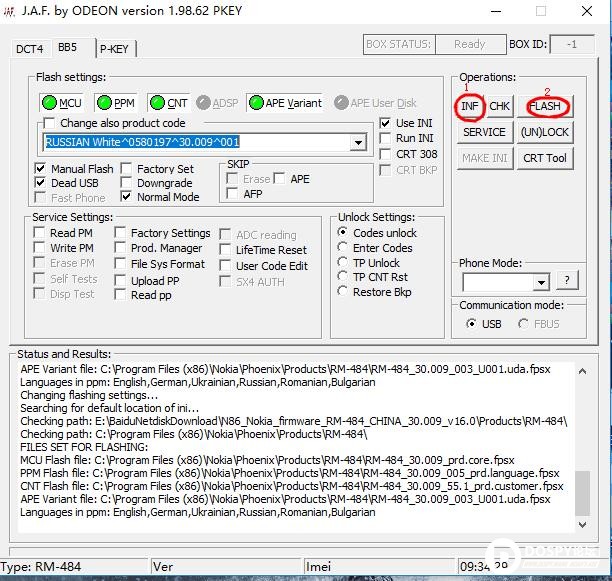Screen dimensions: 612x581
Task: Check SKIP APE option
Action: tap(279, 179)
